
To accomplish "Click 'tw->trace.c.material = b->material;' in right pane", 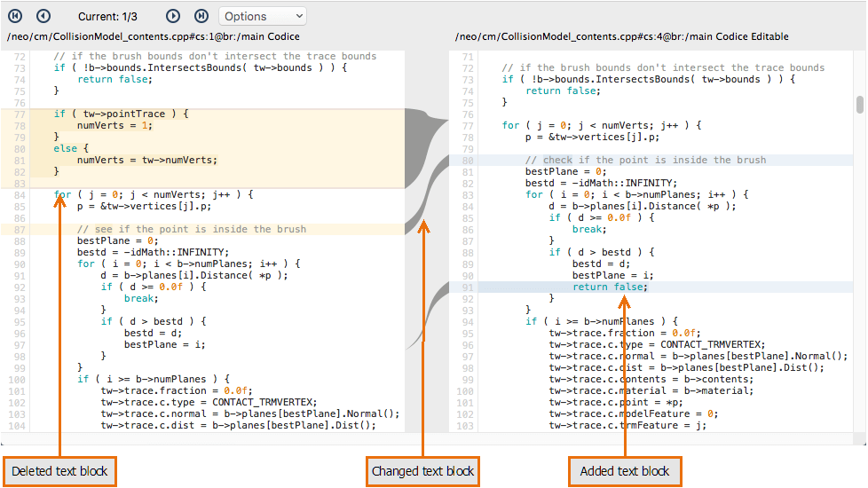I will point(651,390).
